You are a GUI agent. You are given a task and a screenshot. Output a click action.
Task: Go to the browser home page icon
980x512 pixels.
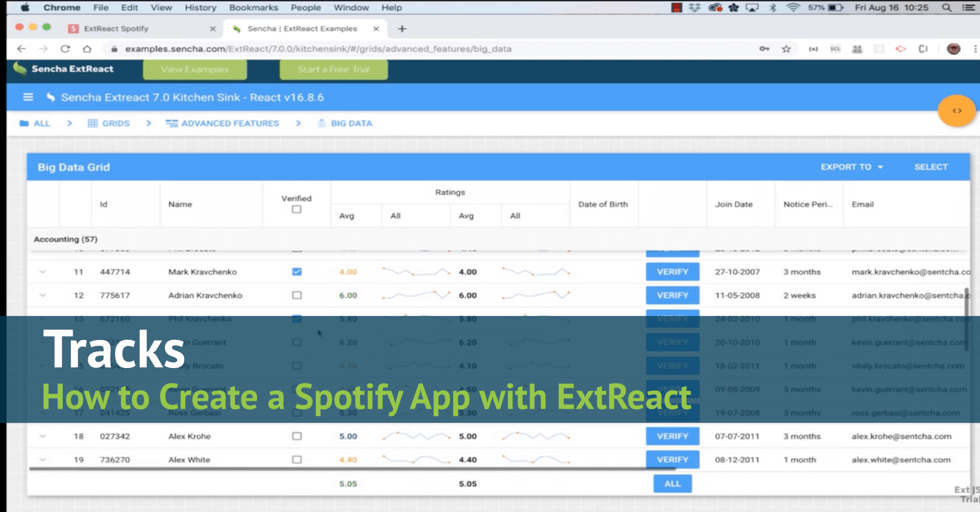coord(87,49)
